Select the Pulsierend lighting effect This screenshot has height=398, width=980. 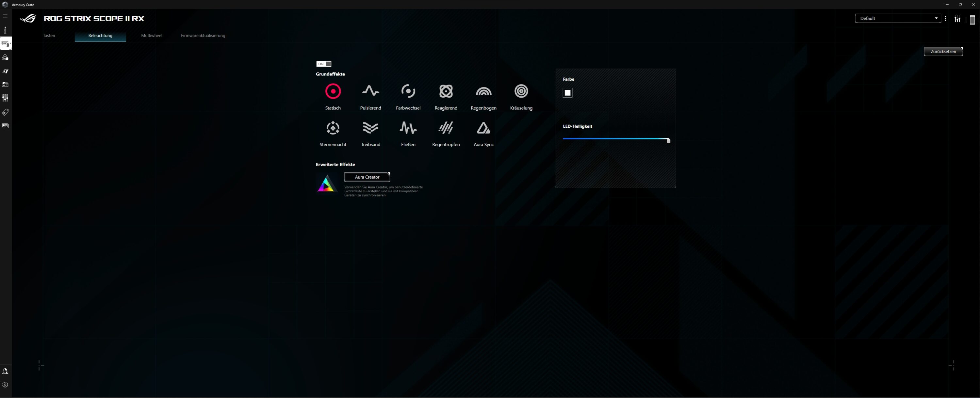(370, 91)
